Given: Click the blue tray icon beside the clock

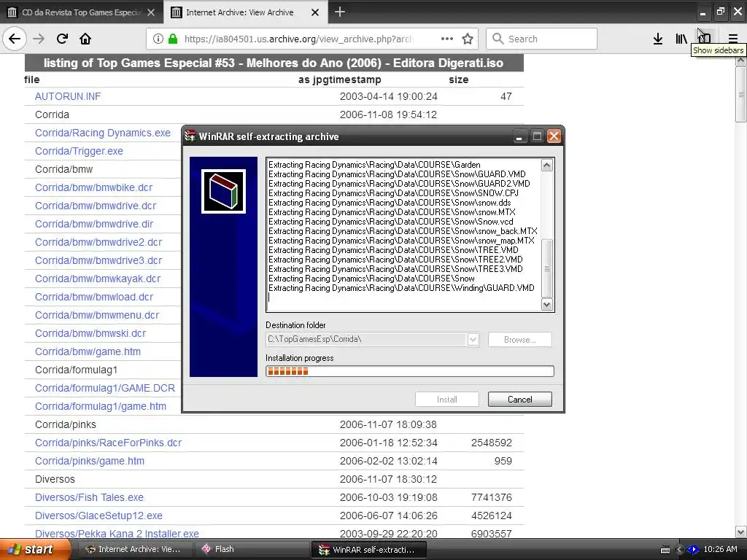Looking at the screenshot, I should pyautogui.click(x=693, y=550).
